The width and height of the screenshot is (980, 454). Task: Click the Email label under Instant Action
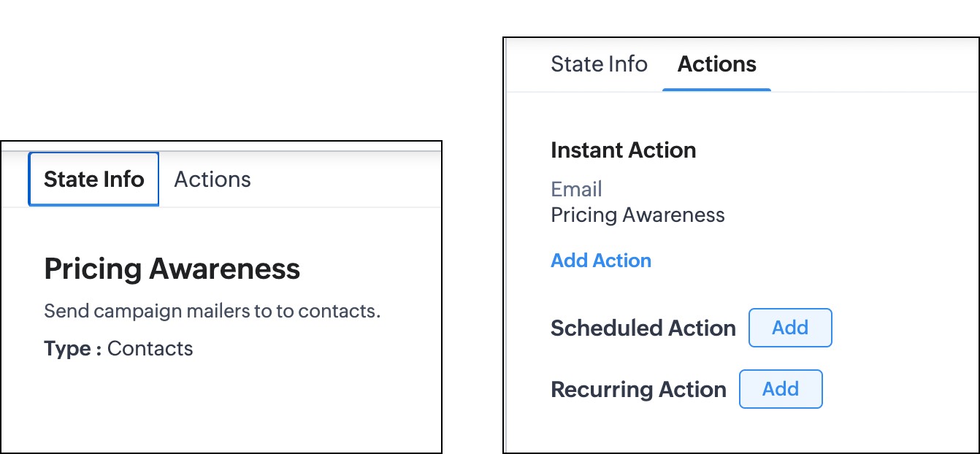coord(576,190)
